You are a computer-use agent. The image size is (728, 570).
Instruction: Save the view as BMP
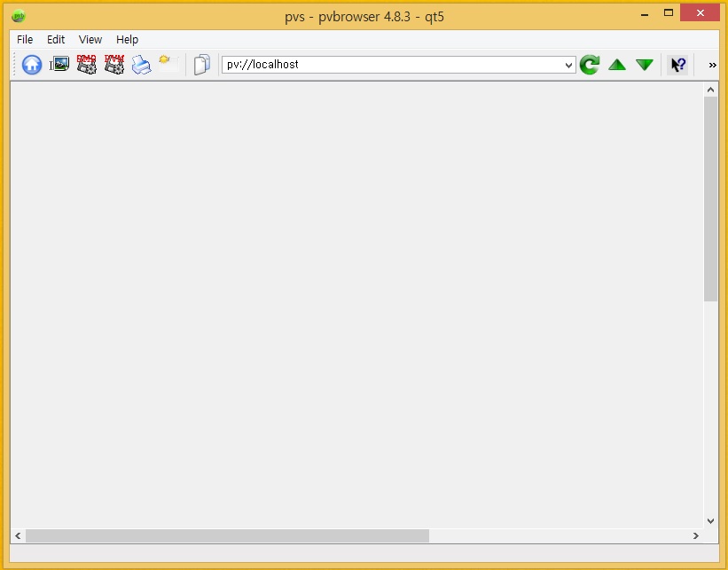(86, 64)
